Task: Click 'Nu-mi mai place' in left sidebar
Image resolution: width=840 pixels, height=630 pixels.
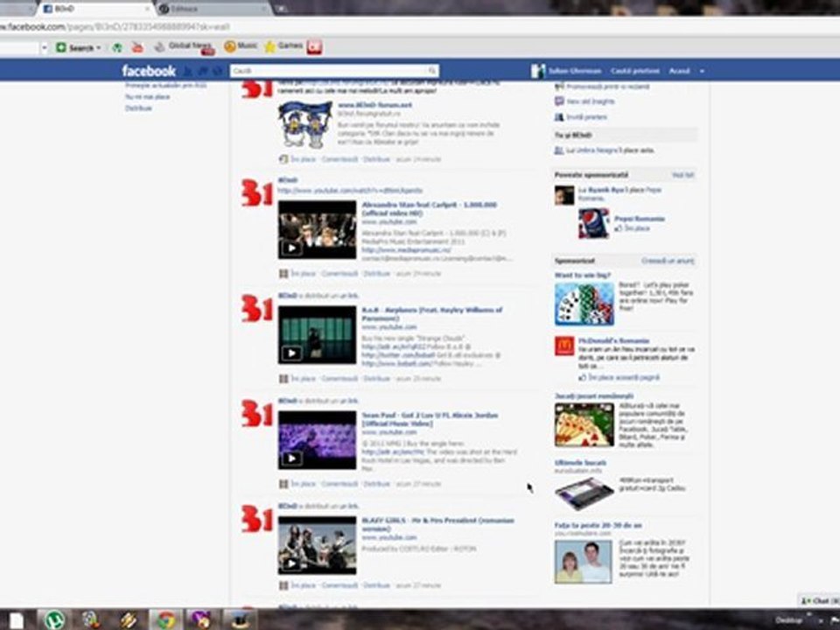Action: (x=147, y=97)
